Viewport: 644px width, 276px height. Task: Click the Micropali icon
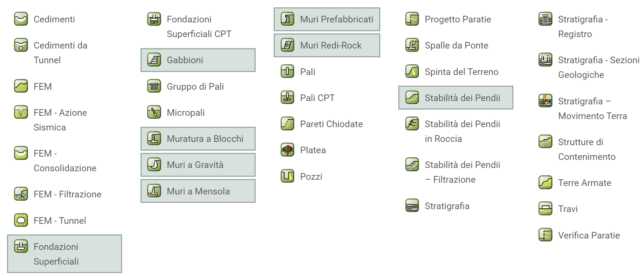(154, 112)
